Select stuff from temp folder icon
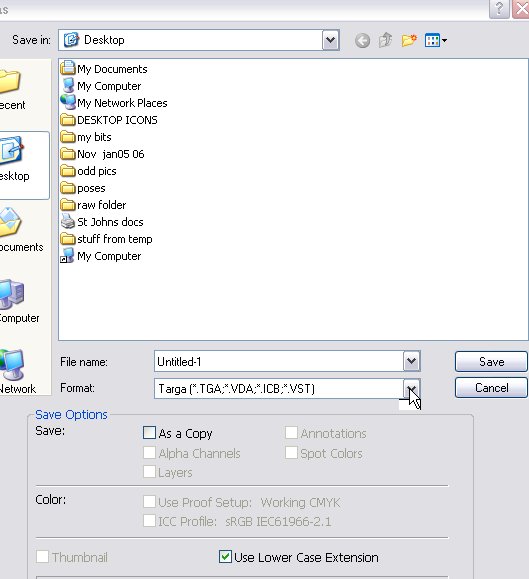Screen dimensions: 529x579 [68, 239]
